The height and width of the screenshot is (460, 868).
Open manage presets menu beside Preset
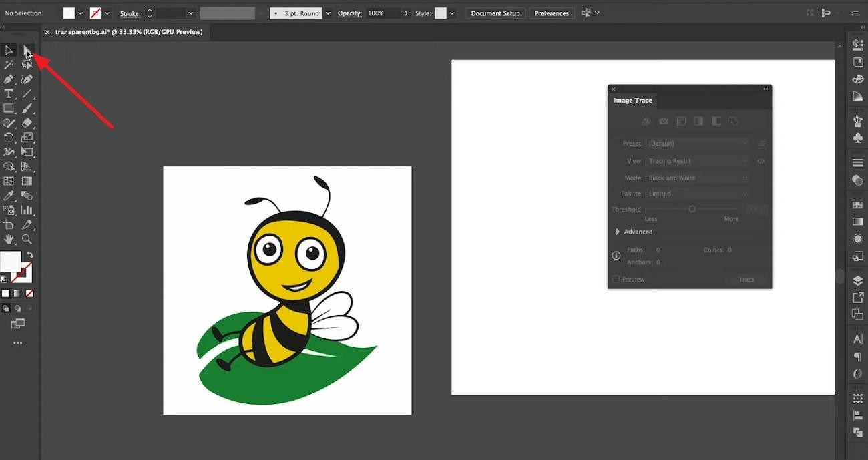pyautogui.click(x=761, y=144)
